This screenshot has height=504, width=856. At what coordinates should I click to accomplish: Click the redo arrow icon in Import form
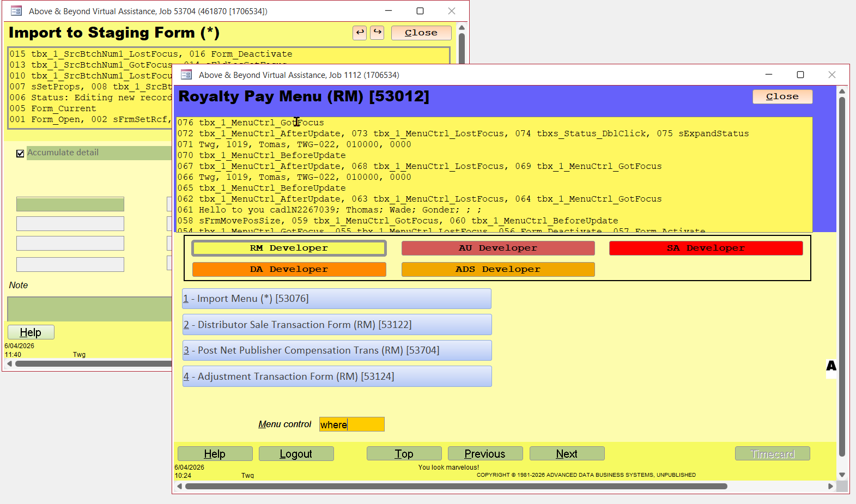point(377,33)
